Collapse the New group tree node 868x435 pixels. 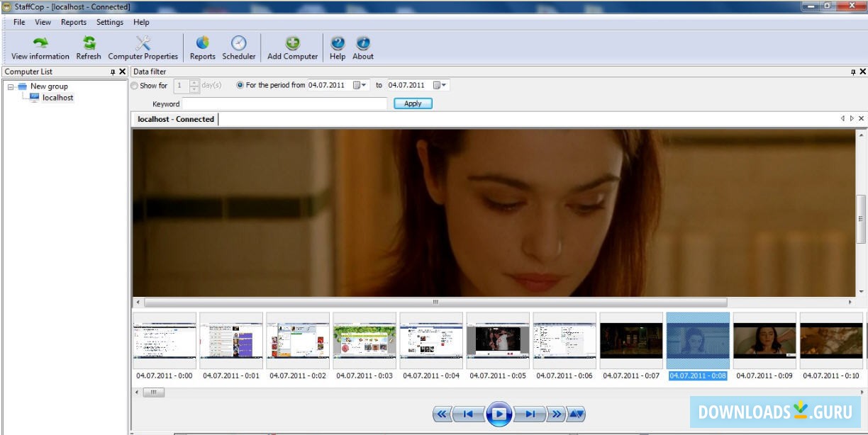pos(11,86)
